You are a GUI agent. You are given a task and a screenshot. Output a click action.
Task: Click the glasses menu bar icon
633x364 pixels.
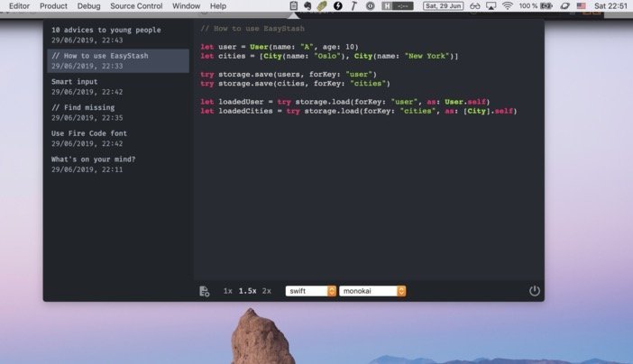click(x=474, y=5)
